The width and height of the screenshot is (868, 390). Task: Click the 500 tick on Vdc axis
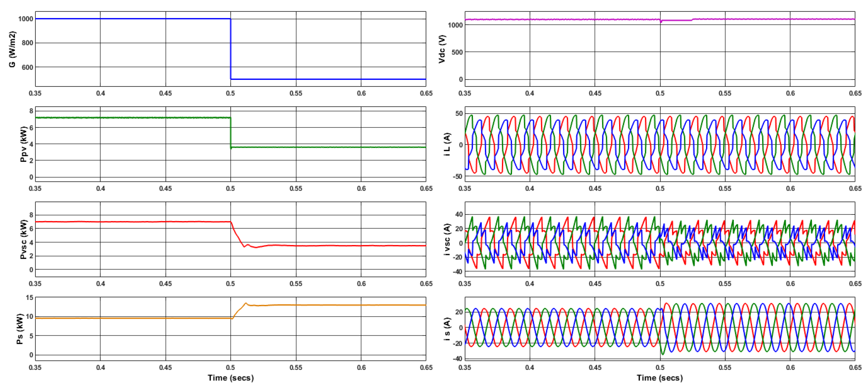[x=457, y=52]
